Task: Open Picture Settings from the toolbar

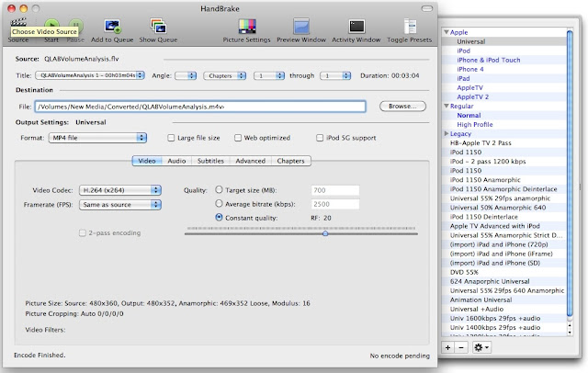Action: click(247, 27)
